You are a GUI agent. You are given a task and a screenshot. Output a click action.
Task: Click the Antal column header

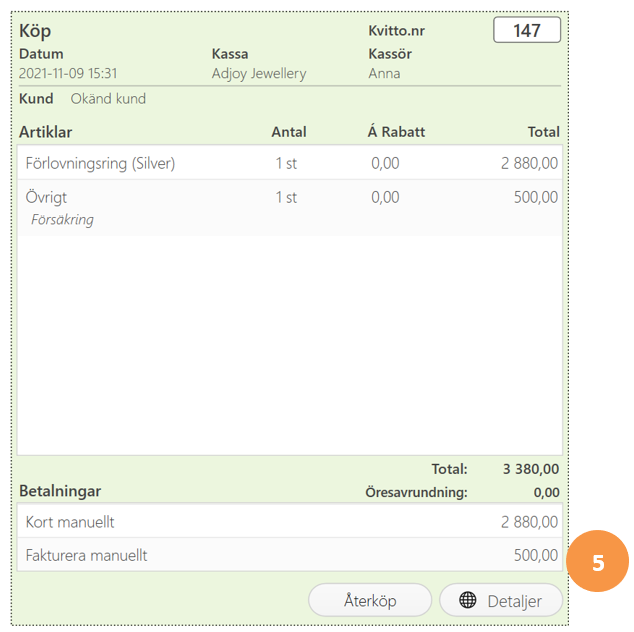click(x=289, y=132)
